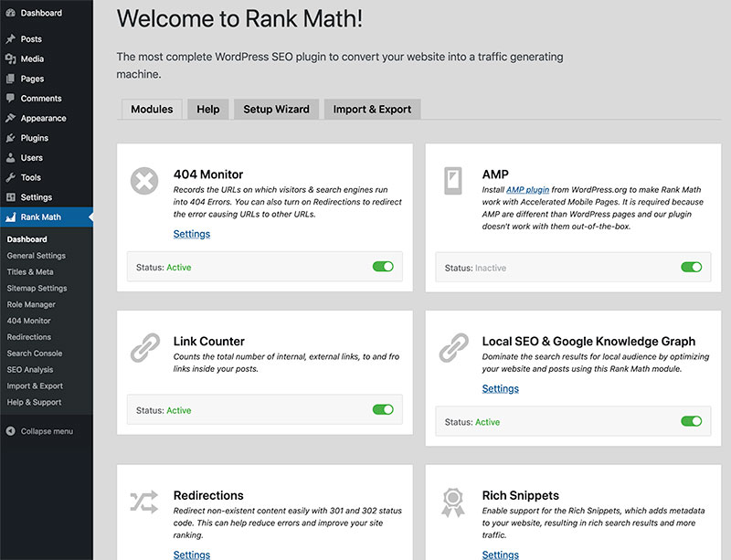The height and width of the screenshot is (560, 731).
Task: Open Import & Export sidebar submenu item
Action: tap(35, 386)
